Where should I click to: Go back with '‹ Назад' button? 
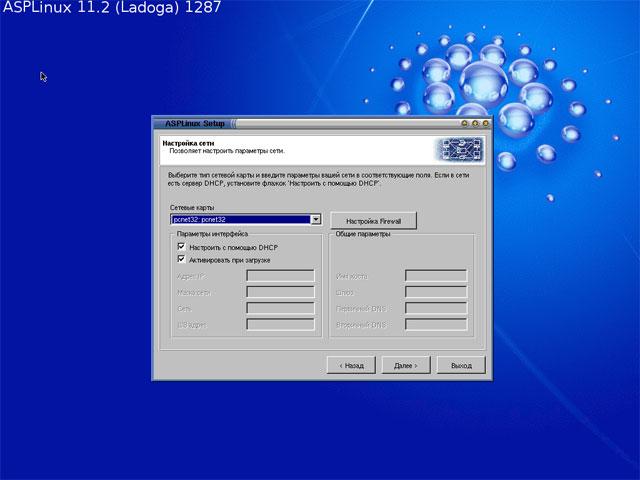(351, 365)
